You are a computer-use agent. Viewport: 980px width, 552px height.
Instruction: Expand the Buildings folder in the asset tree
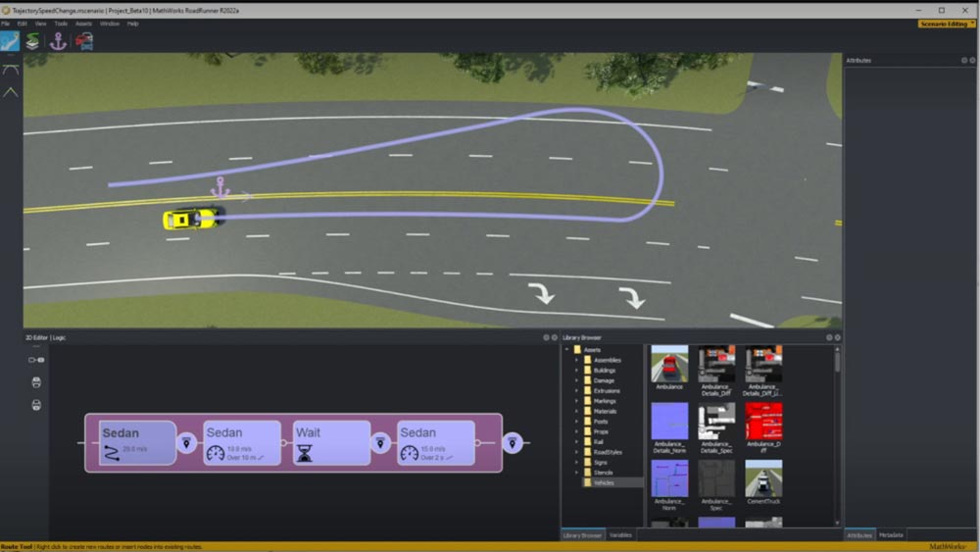pyautogui.click(x=577, y=371)
